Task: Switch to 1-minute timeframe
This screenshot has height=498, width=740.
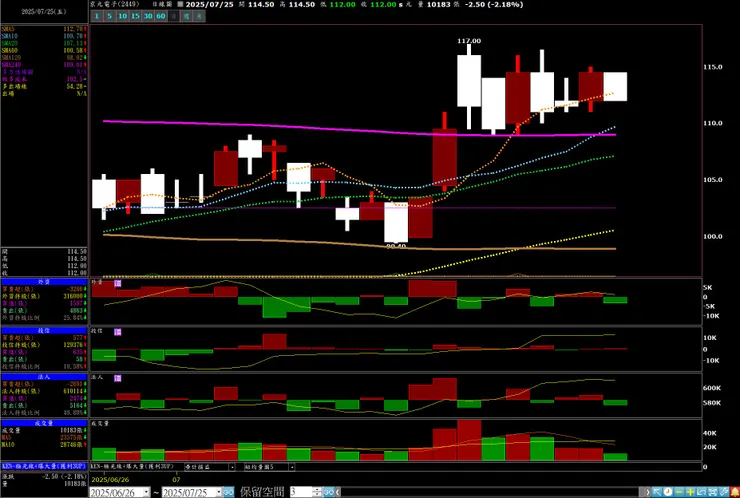Action: [x=96, y=16]
